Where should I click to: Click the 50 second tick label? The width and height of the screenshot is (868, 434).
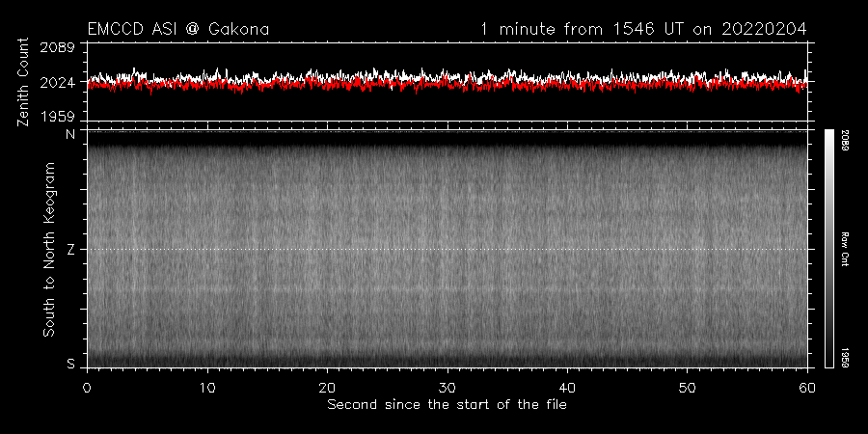tap(687, 387)
